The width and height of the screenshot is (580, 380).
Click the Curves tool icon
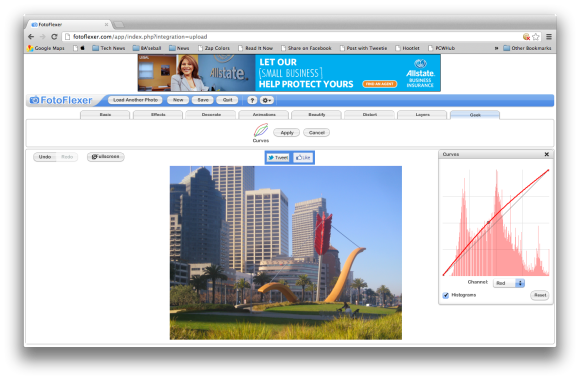tap(261, 131)
